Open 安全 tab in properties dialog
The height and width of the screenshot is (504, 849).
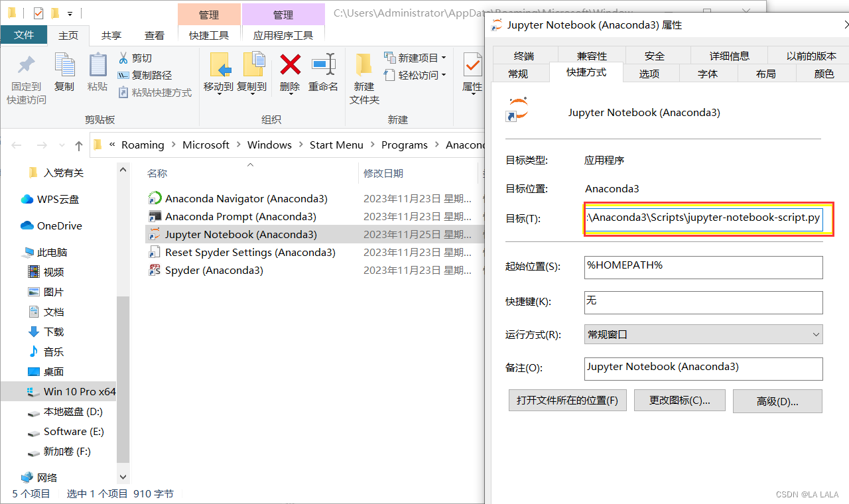(x=655, y=56)
